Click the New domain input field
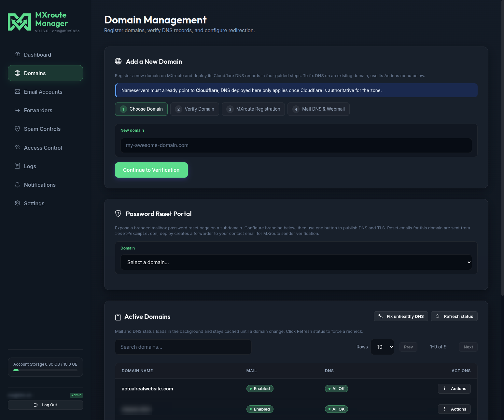This screenshot has width=504, height=420. pos(296,145)
